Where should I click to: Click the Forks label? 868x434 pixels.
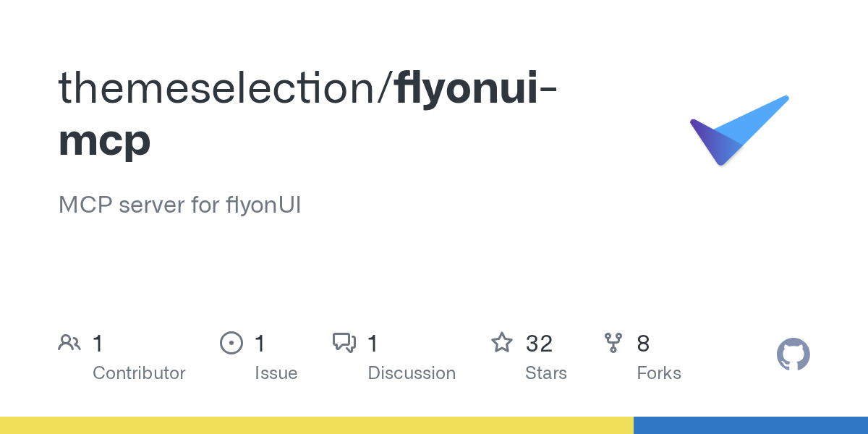[659, 373]
